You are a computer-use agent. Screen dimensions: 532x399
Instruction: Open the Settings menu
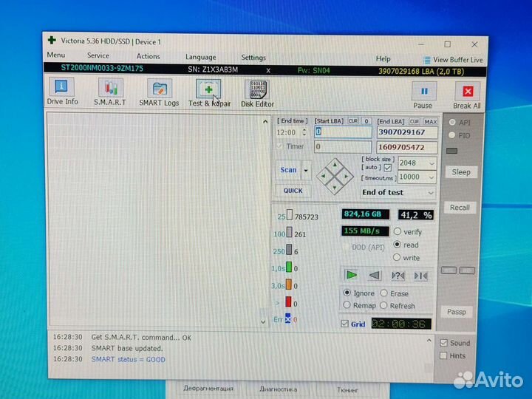click(x=253, y=58)
